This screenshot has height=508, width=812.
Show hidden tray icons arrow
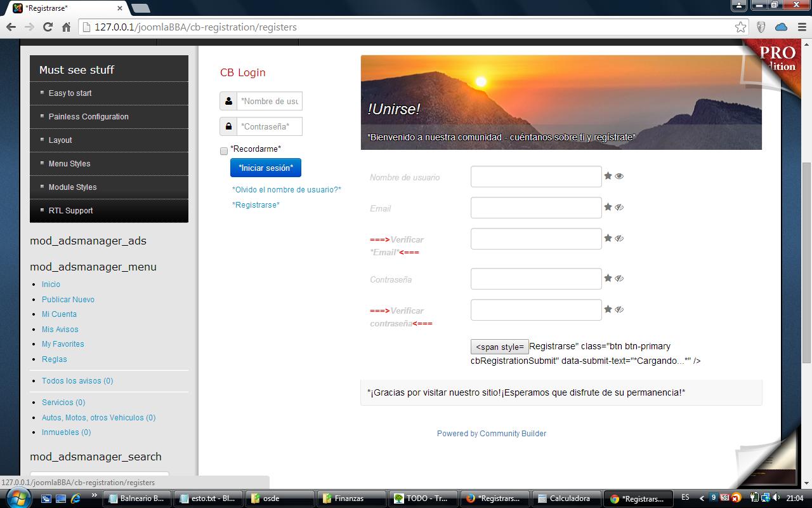pos(702,498)
